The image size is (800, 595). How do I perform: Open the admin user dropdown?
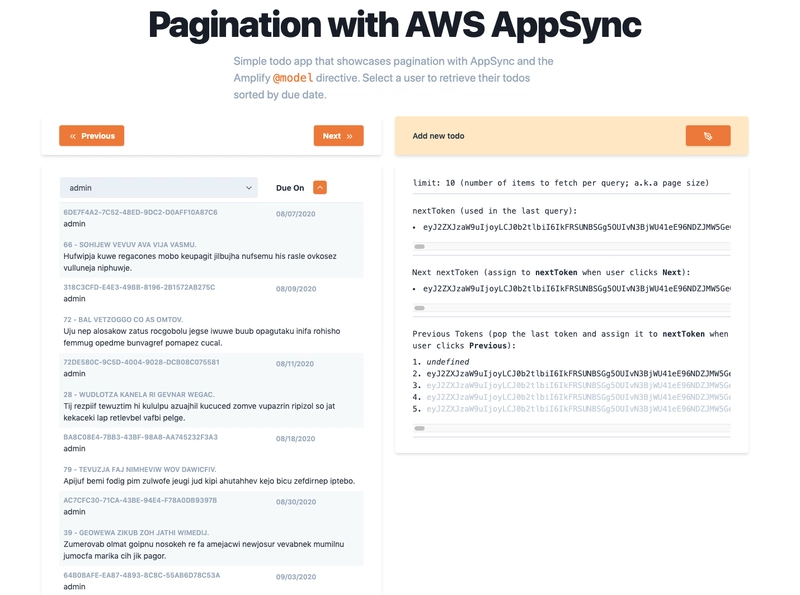pos(159,188)
